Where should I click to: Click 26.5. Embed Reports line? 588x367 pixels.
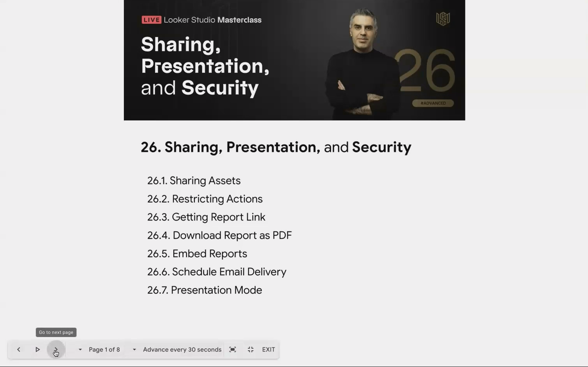tap(197, 254)
